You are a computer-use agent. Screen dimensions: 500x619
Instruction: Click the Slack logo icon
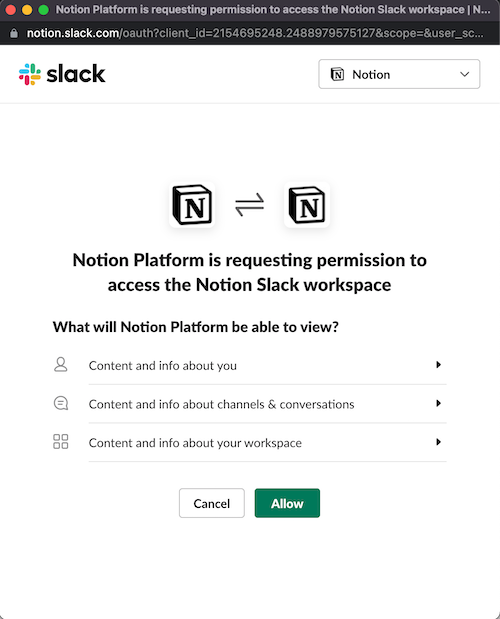pos(30,74)
